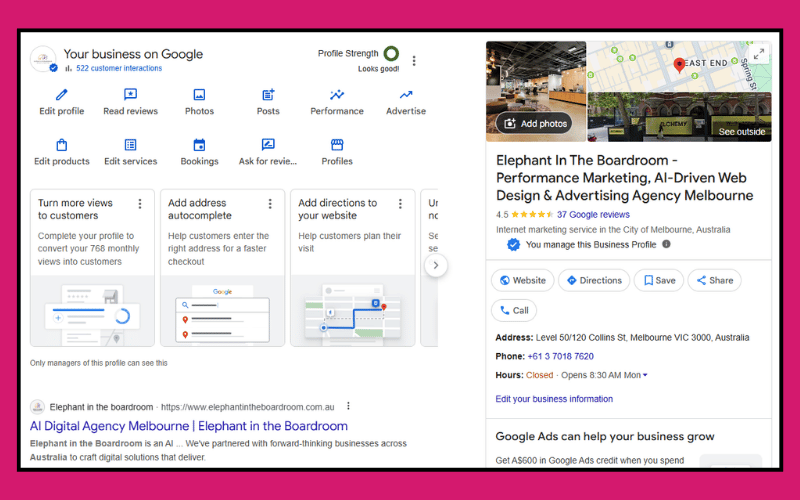Open Add address autocomplete card
The image size is (800, 500).
point(222,268)
